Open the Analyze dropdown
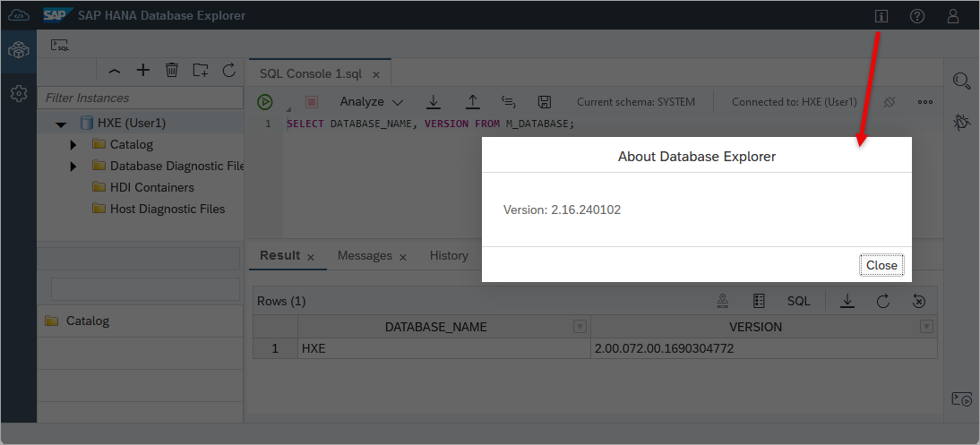This screenshot has width=980, height=445. click(371, 101)
